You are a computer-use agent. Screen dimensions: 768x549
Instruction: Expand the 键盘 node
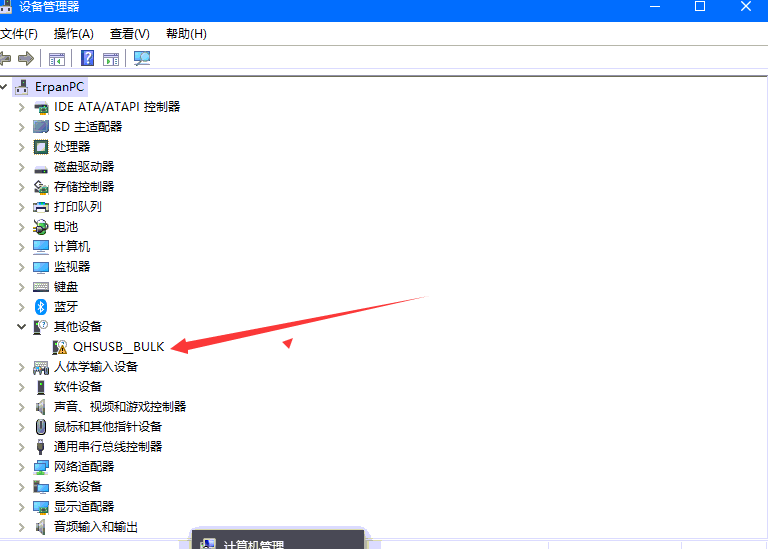[x=22, y=287]
